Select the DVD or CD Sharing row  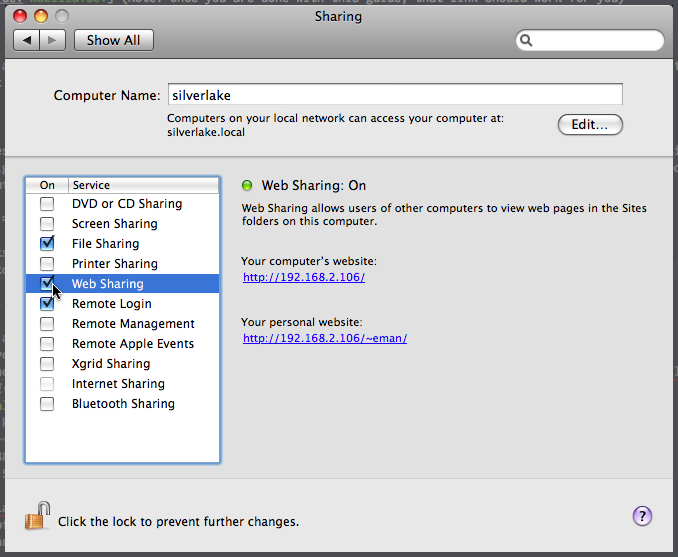[122, 204]
